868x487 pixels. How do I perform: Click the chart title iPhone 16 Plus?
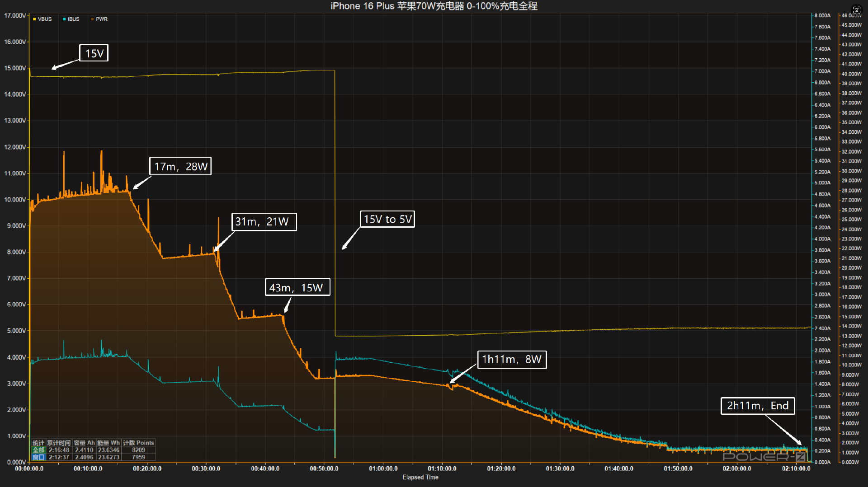[434, 6]
